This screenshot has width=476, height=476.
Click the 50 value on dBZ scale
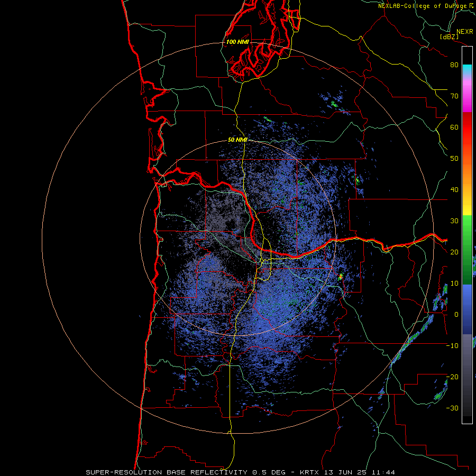454,159
